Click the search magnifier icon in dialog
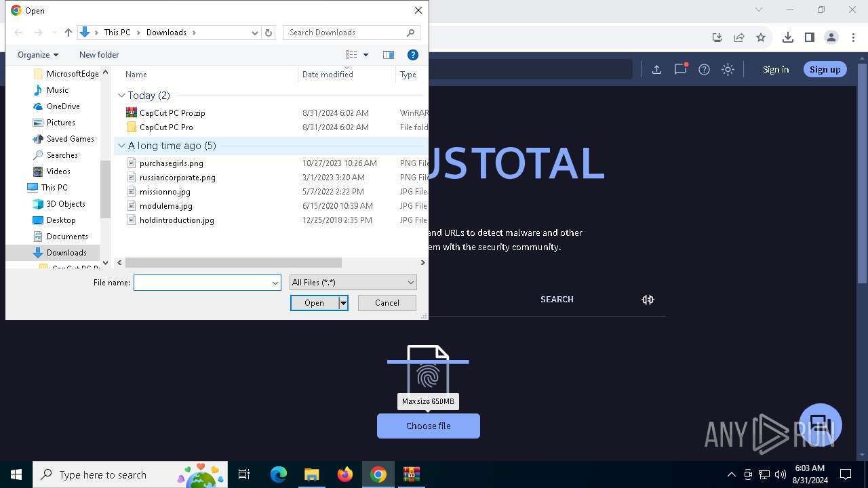 410,33
